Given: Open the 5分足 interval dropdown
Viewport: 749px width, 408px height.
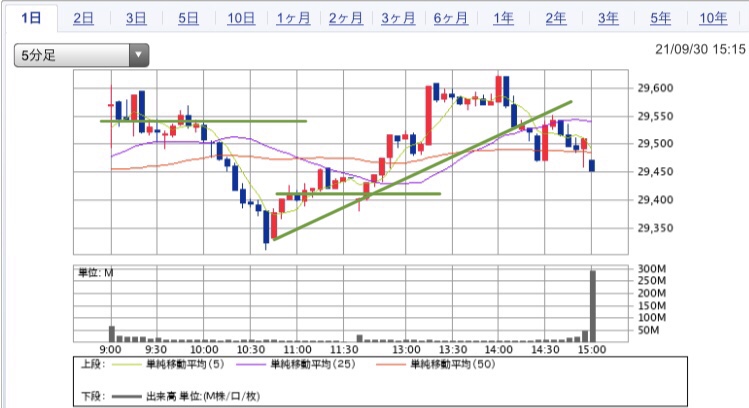Looking at the screenshot, I should pyautogui.click(x=81, y=55).
